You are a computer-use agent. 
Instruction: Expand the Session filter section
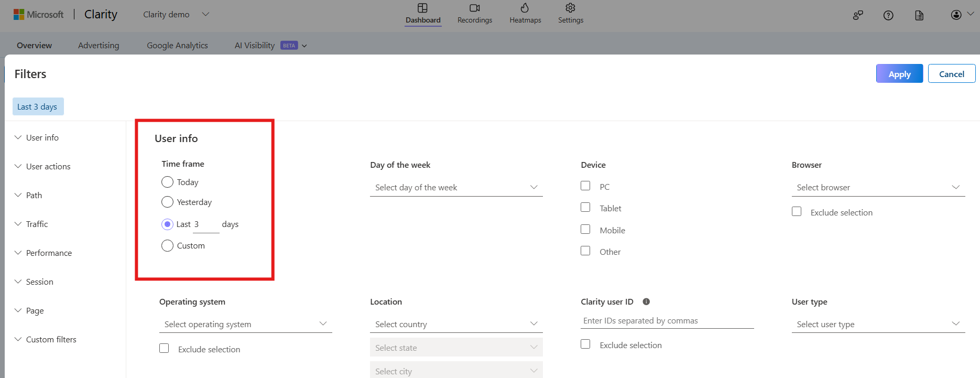(x=34, y=282)
